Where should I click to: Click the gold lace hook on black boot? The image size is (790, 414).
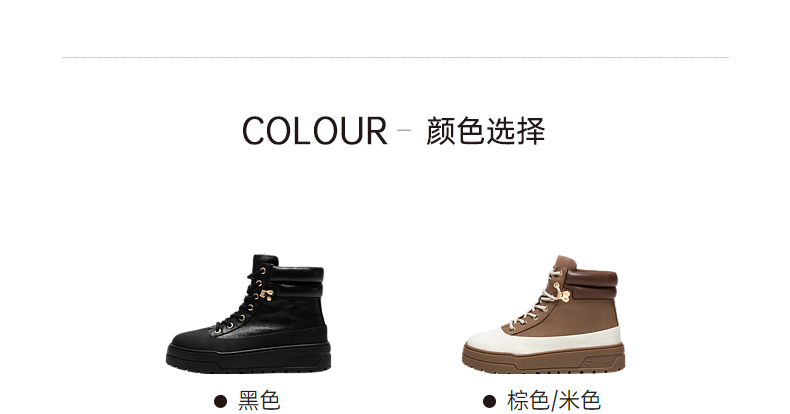click(x=268, y=294)
